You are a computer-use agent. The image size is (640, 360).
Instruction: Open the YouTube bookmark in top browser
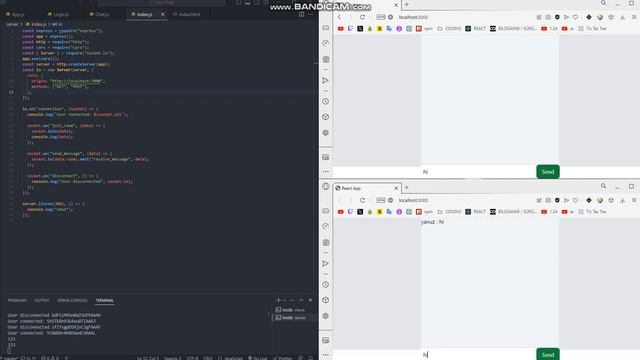click(x=340, y=29)
